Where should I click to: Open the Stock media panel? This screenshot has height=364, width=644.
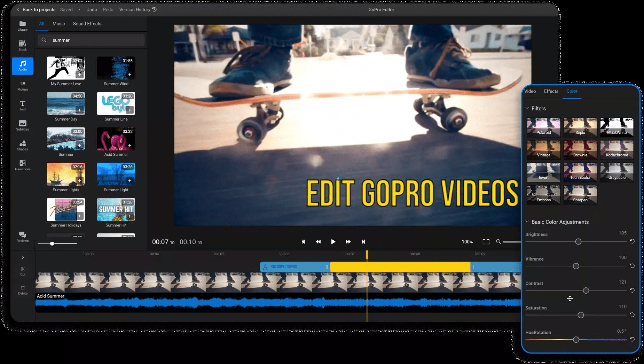pyautogui.click(x=22, y=46)
